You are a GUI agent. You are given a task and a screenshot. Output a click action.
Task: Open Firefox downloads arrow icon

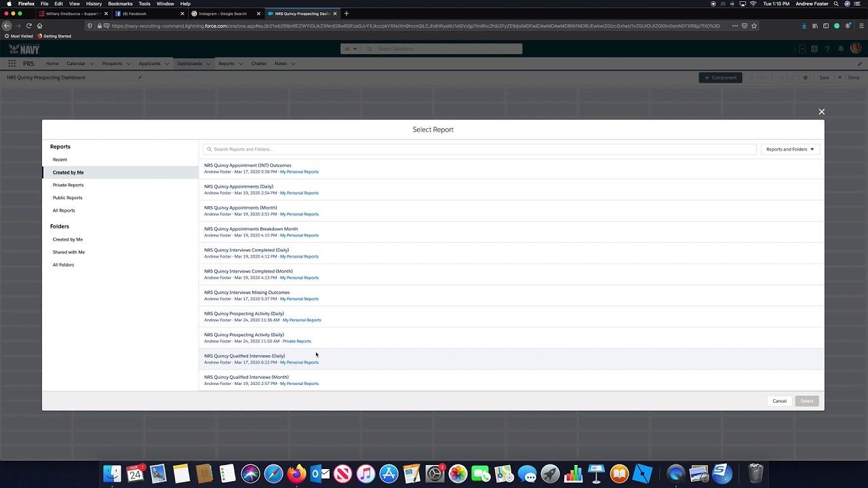pos(804,26)
